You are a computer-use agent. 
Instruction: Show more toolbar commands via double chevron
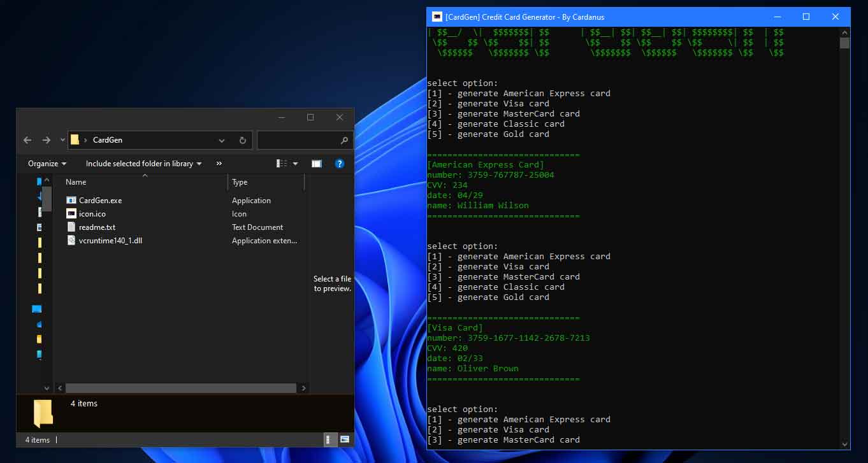point(219,164)
